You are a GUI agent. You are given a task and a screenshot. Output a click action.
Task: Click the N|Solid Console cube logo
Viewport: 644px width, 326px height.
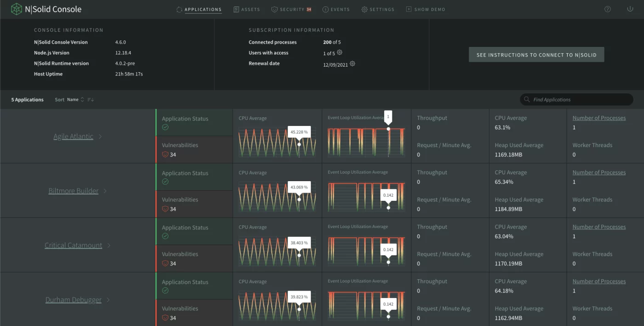(x=17, y=9)
